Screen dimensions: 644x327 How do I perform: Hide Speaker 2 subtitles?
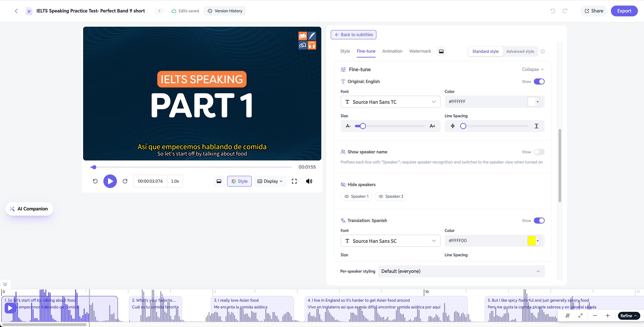click(x=391, y=196)
